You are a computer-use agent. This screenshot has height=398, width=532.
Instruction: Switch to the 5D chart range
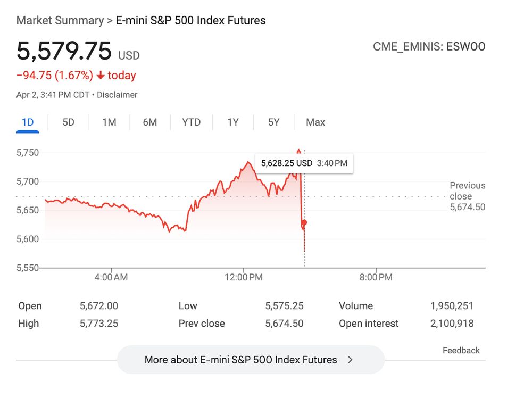tap(68, 122)
